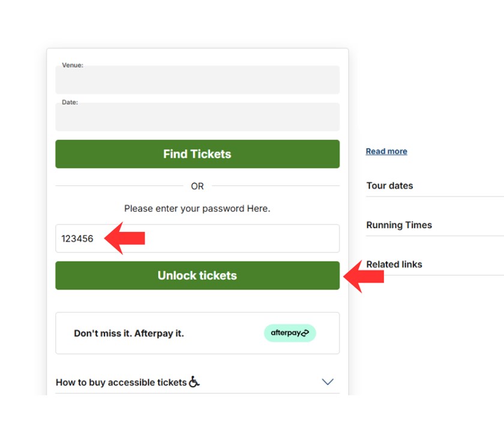
Task: Open the Date dropdown field
Action: (197, 117)
